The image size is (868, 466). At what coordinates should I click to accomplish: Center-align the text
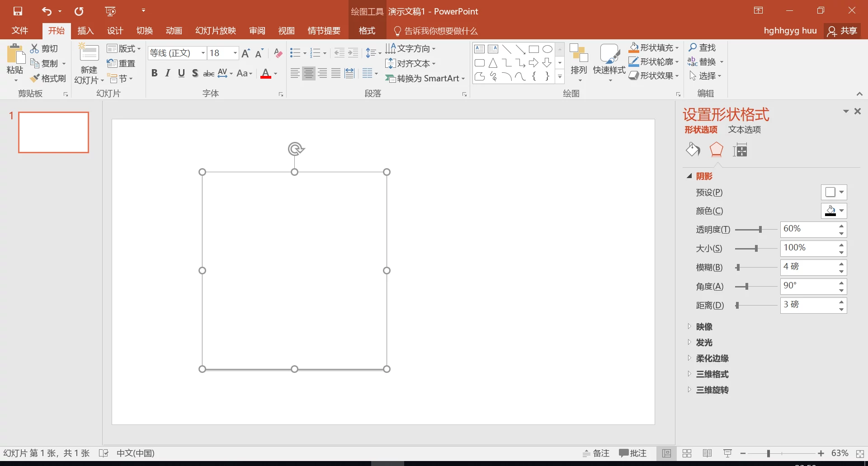pos(309,73)
